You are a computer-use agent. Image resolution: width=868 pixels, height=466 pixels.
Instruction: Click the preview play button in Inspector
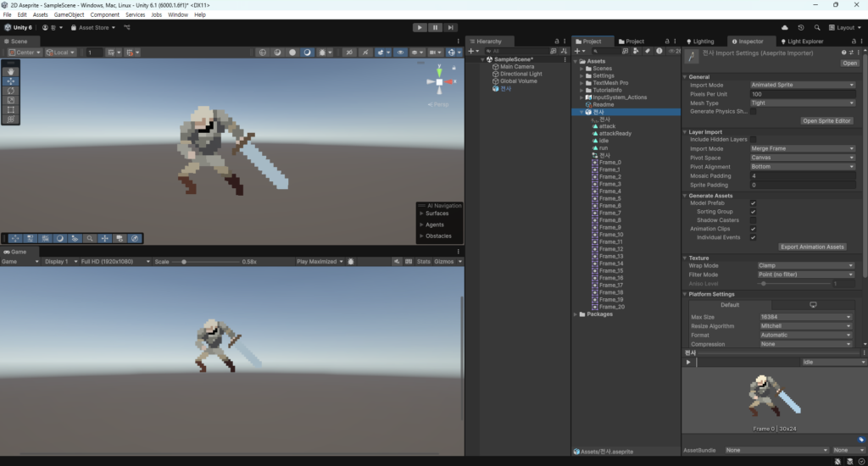(688, 362)
